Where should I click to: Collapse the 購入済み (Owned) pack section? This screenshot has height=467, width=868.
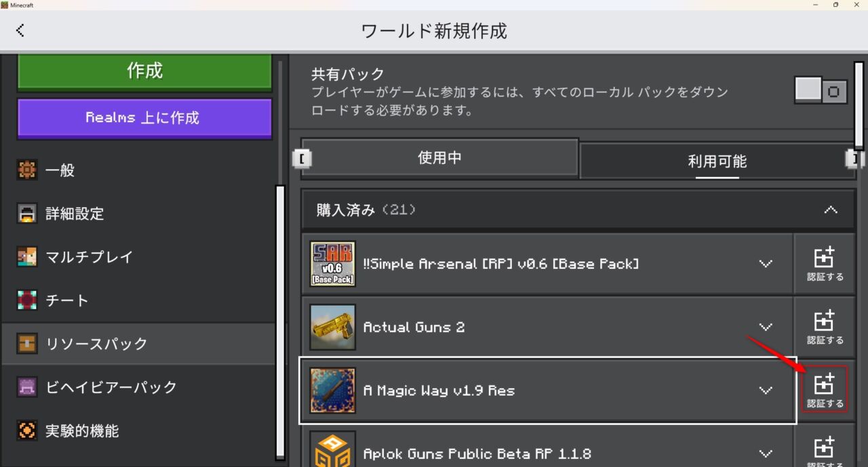[x=831, y=210]
